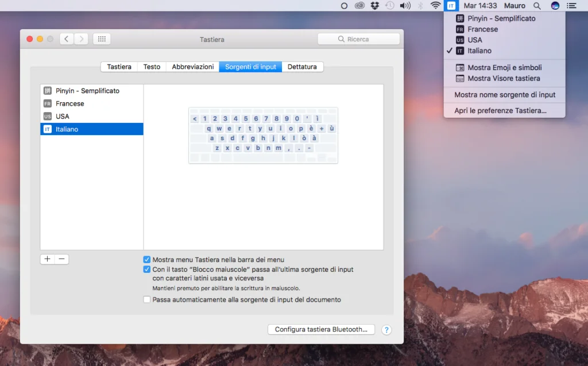Click the volume icon in menu bar

pos(405,6)
